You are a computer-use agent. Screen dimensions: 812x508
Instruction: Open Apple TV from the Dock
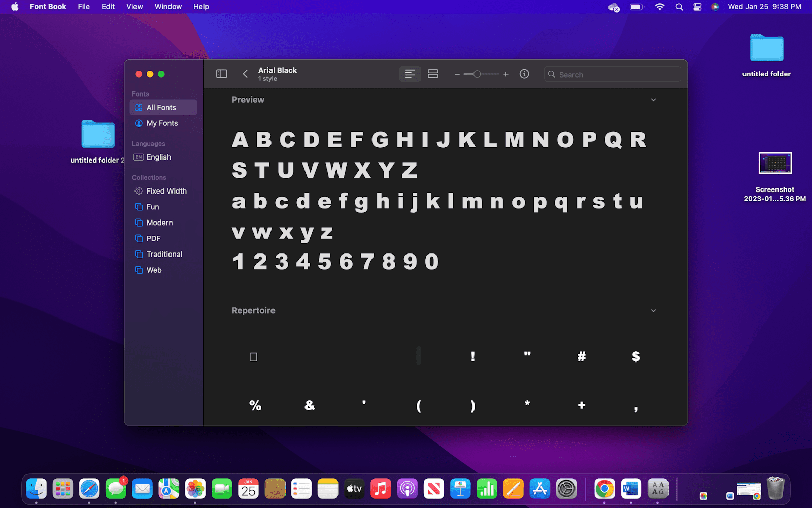click(354, 489)
